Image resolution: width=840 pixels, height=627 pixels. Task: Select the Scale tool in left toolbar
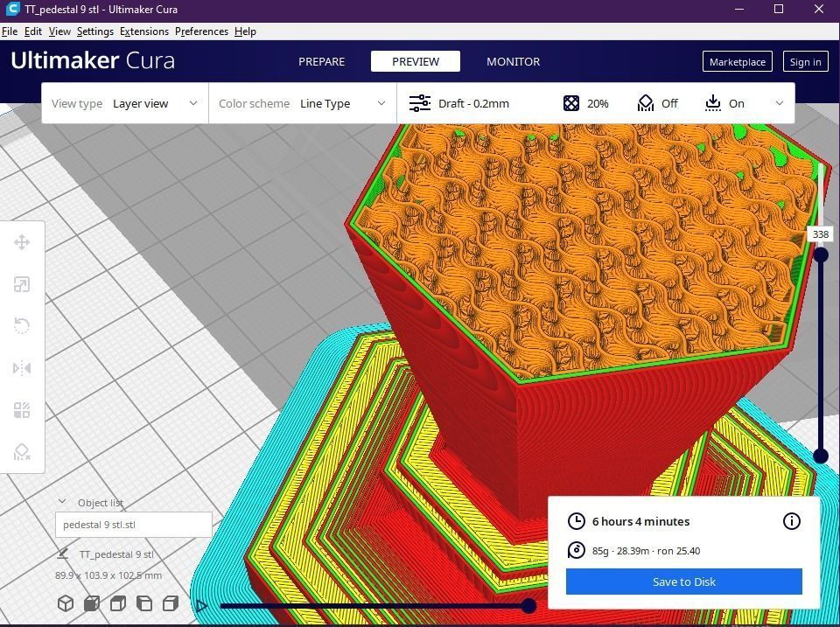tap(22, 284)
